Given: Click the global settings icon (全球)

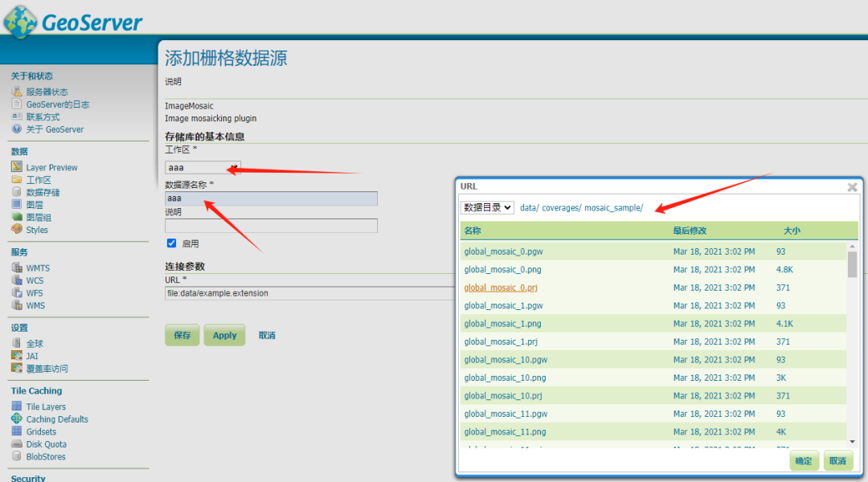Looking at the screenshot, I should [17, 343].
